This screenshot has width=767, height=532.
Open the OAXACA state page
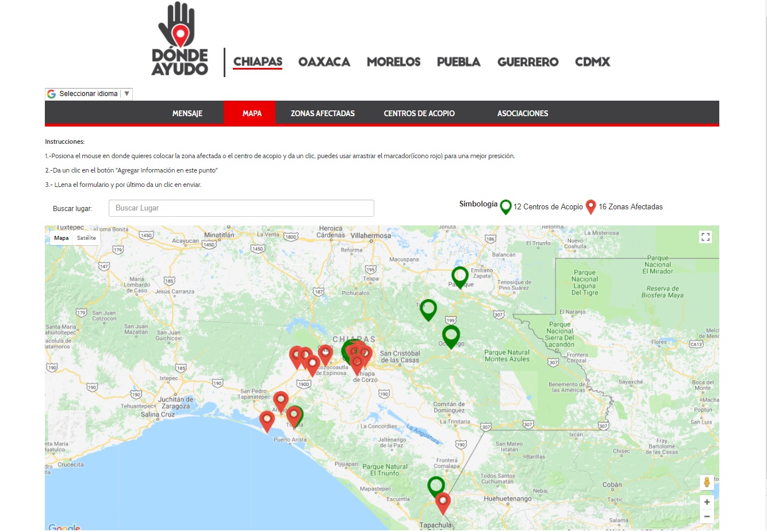(324, 62)
